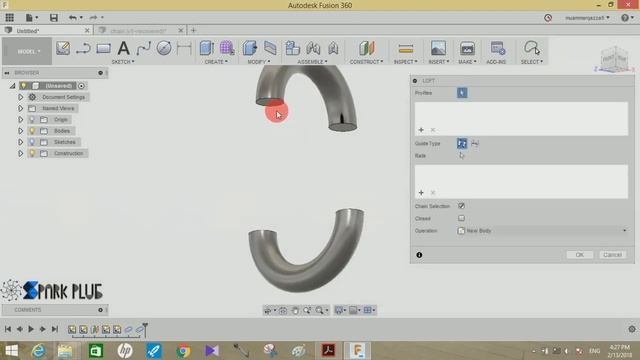Viewport: 640px width, 360px height.
Task: Pick the Sketch Dimension tool
Action: pyautogui.click(x=184, y=48)
